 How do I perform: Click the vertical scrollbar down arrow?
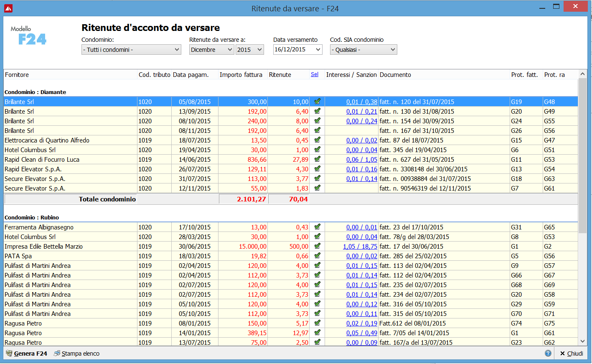[582, 341]
